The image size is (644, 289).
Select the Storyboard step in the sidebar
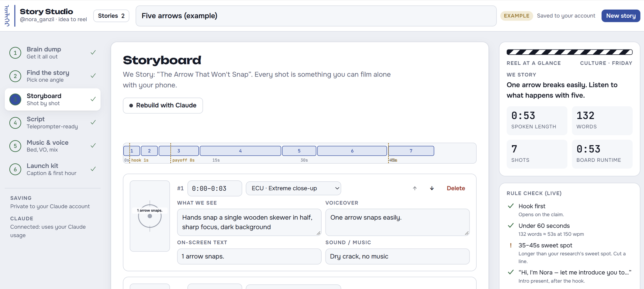52,99
